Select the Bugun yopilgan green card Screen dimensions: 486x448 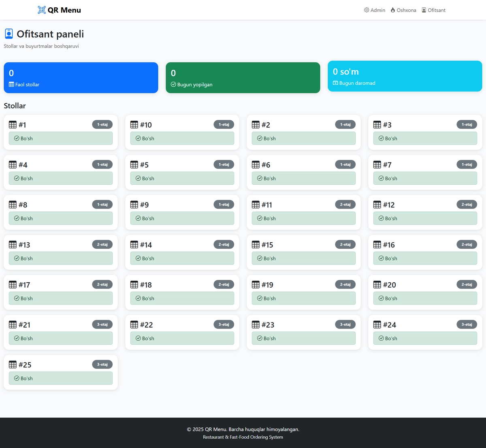(243, 78)
